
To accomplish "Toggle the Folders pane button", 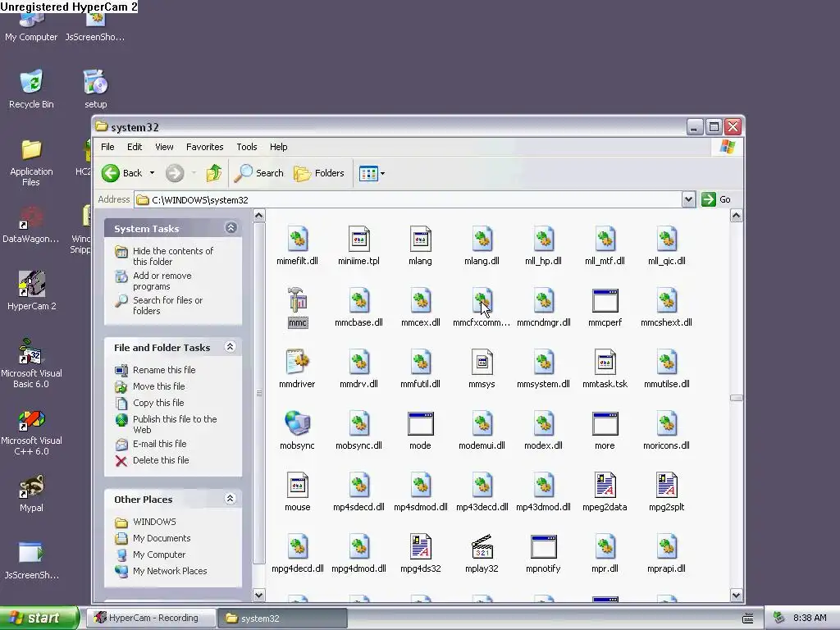I will 319,173.
